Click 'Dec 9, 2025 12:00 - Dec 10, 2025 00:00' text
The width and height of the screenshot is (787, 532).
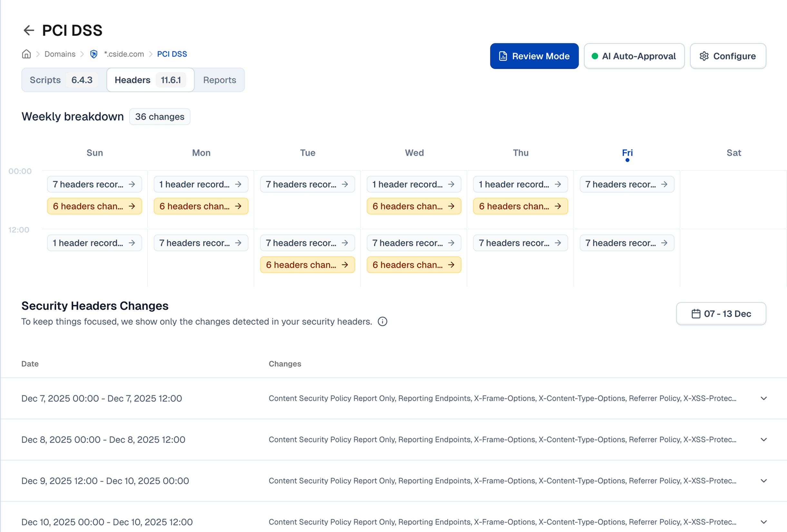[105, 481]
